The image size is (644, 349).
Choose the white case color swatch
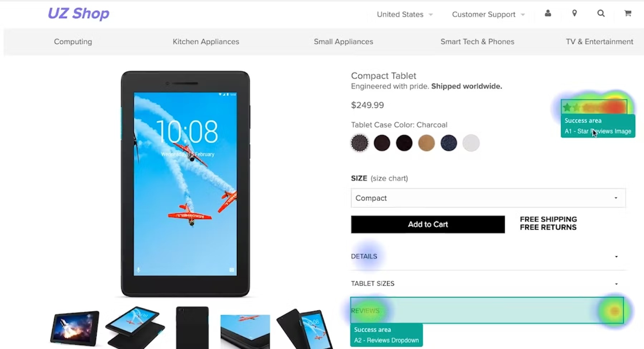click(x=471, y=143)
